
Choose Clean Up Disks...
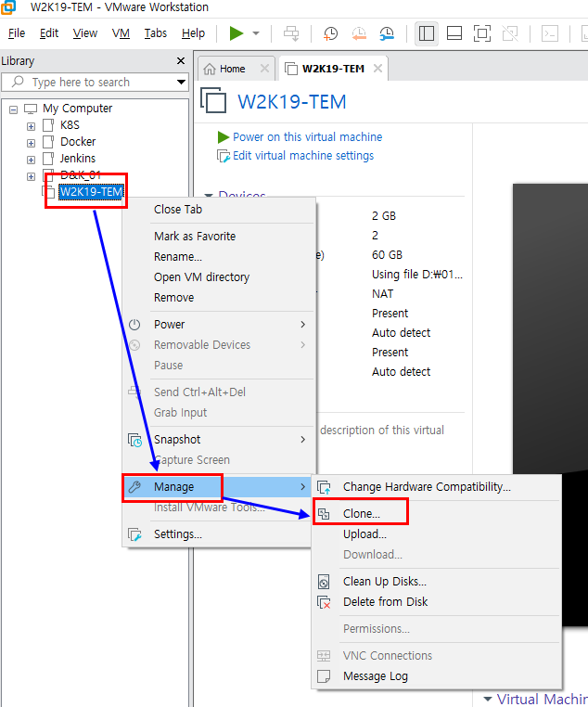click(436, 581)
